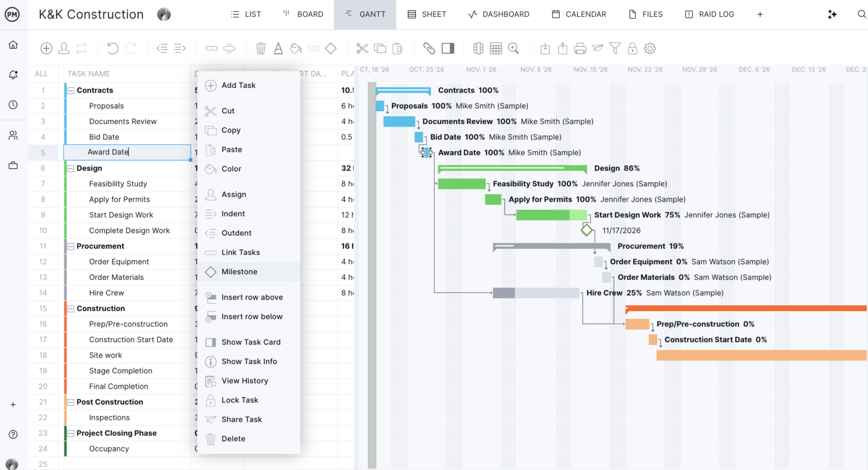
Task: Click the print toolbar icon
Action: 580,49
